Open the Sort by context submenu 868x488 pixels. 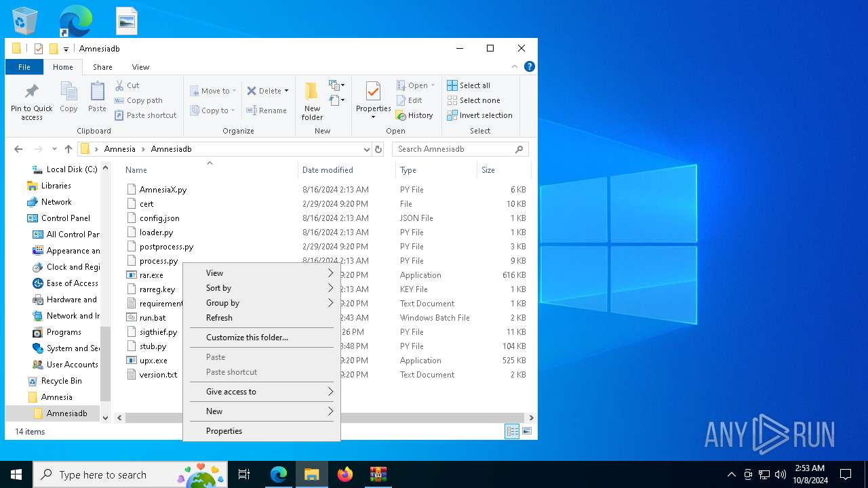point(261,288)
